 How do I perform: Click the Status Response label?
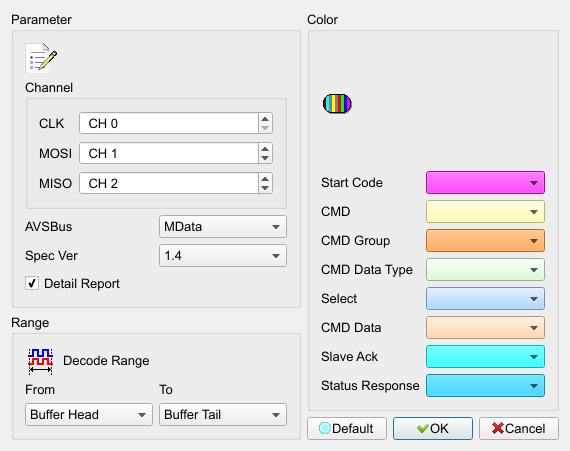pyautogui.click(x=370, y=386)
